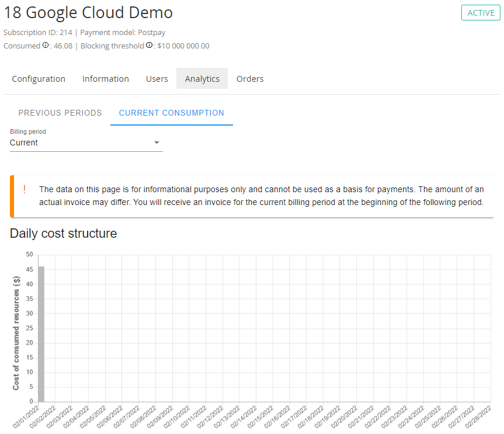Select the Current Consumption sub-tab
504x434 pixels.
point(172,113)
